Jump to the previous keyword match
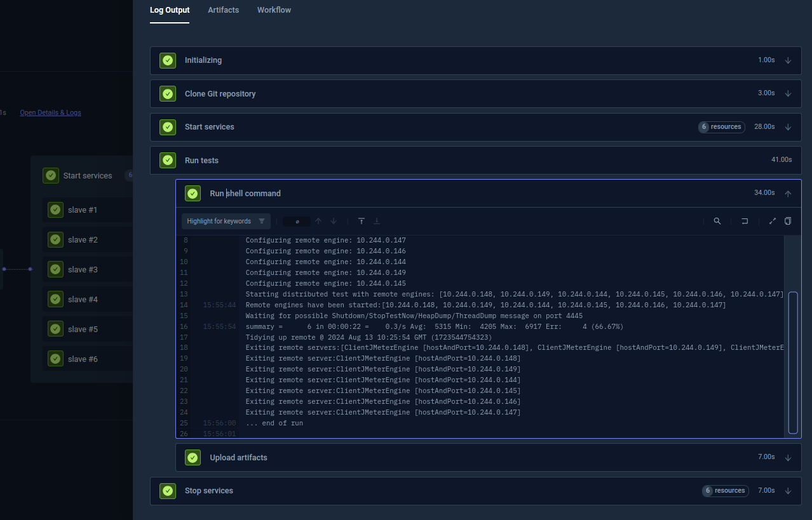Image resolution: width=812 pixels, height=520 pixels. [318, 221]
